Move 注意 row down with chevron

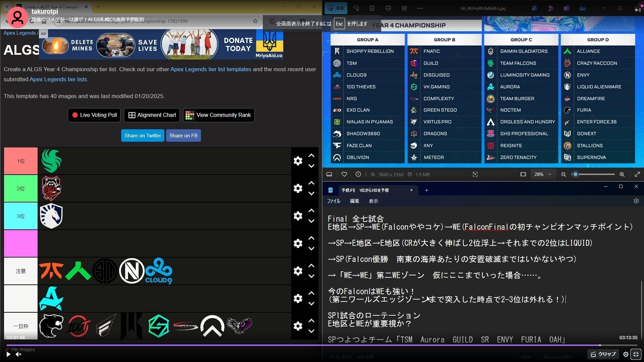click(311, 276)
